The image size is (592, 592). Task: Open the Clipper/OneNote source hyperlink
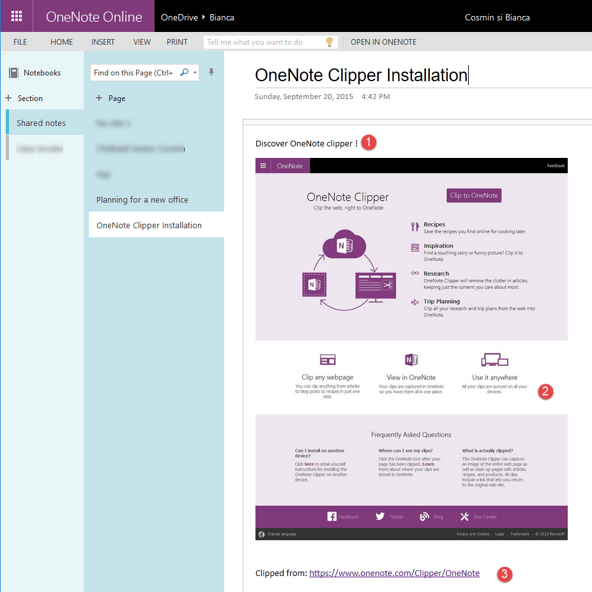[x=394, y=573]
